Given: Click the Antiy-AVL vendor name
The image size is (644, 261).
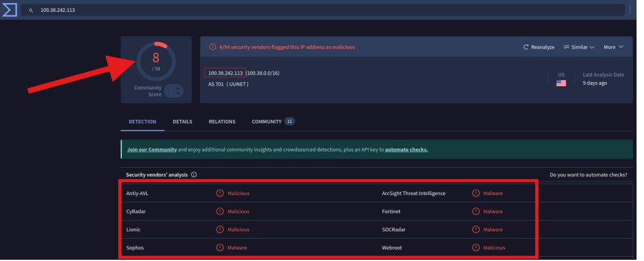Looking at the screenshot, I should [x=137, y=193].
